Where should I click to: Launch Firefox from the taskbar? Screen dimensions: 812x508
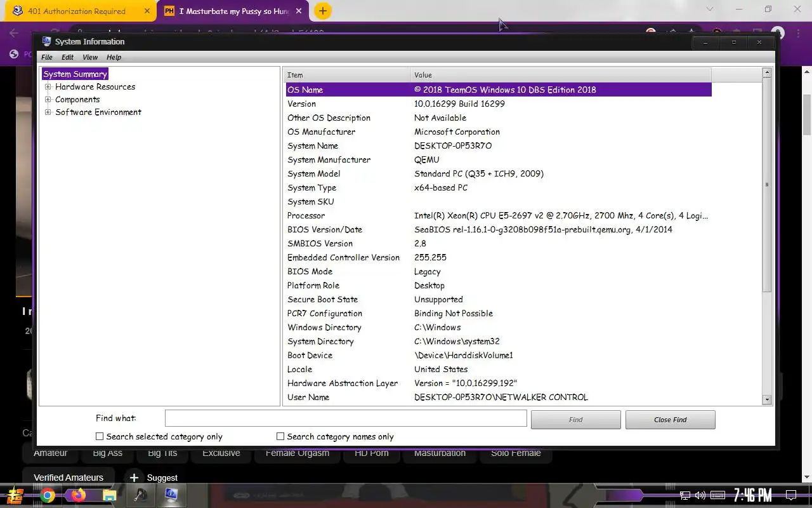pos(79,495)
